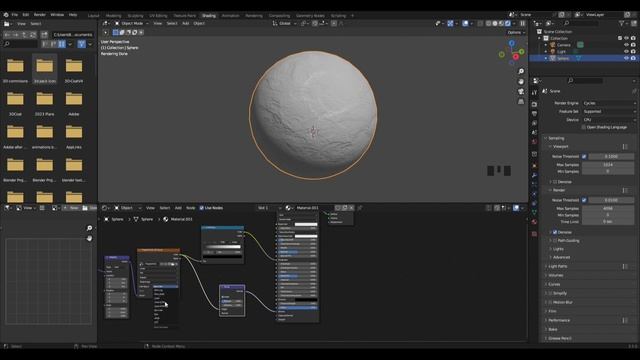Open the Render properties tab icon
The height and width of the screenshot is (360, 640).
pos(534,104)
